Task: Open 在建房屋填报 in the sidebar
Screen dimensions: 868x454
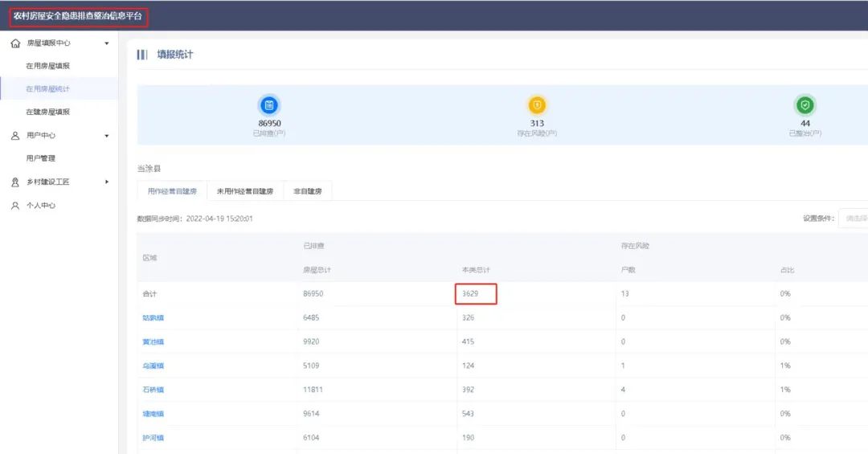Action: point(47,112)
